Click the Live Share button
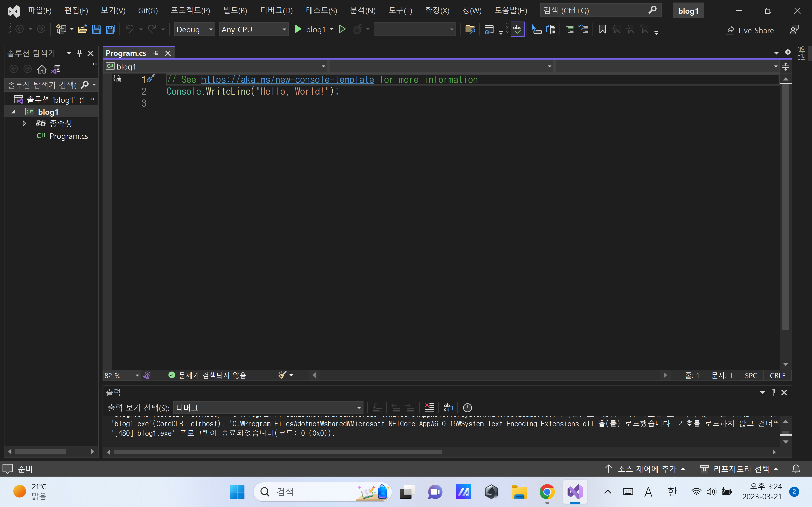Screen dimensions: 812x507 (x=750, y=30)
